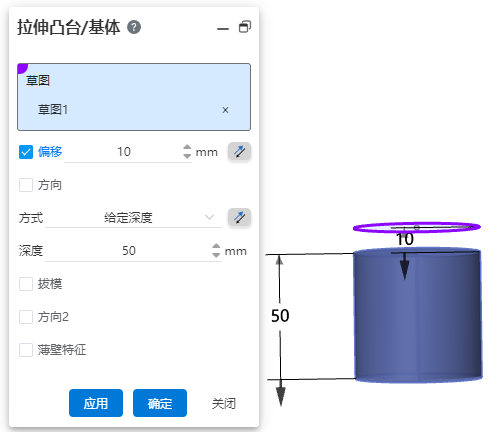Viewport: 499px width, 432px height.
Task: Click the 应用 apply button
Action: click(x=96, y=403)
